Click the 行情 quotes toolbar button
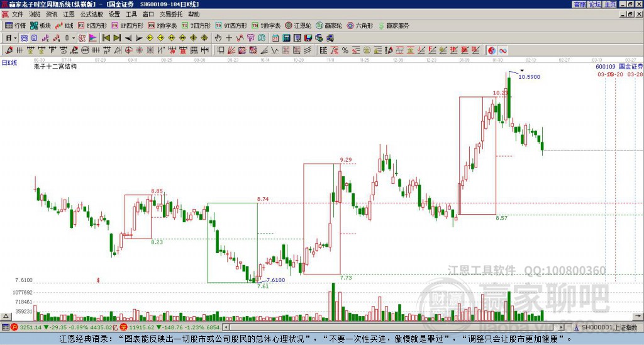Screen dimensions: 644x345 click(16, 25)
